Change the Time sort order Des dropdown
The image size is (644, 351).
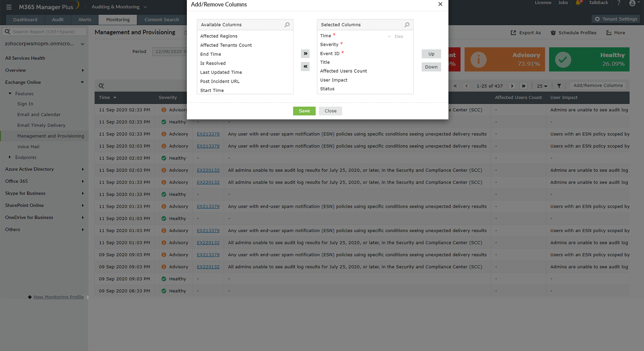tap(395, 36)
